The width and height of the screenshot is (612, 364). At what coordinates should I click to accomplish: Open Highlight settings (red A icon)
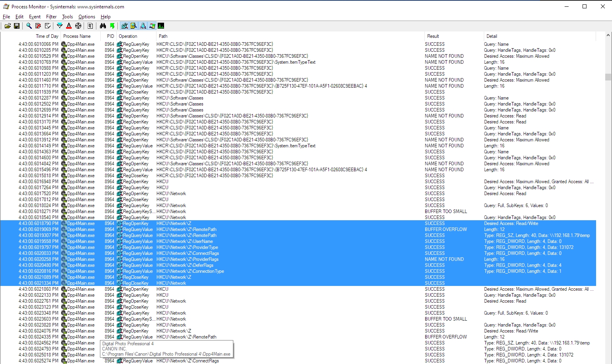pyautogui.click(x=69, y=26)
